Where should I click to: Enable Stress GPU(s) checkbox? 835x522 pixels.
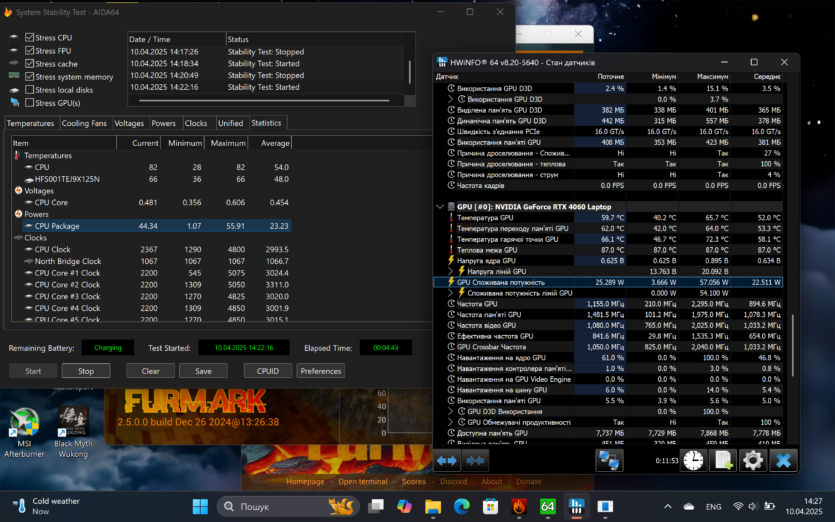[x=30, y=103]
